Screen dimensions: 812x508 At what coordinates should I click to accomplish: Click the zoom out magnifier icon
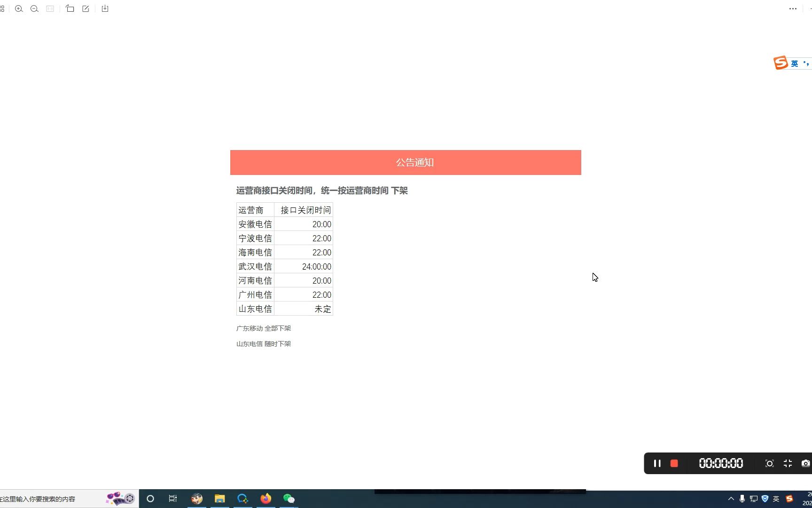(x=34, y=9)
